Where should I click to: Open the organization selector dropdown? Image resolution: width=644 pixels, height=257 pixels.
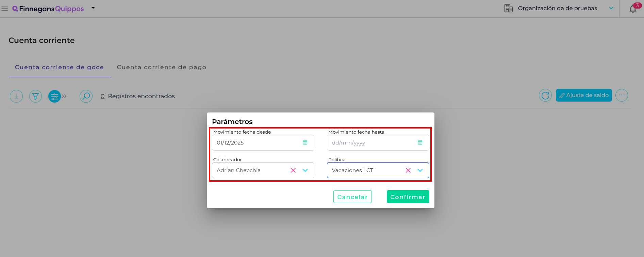(x=611, y=8)
